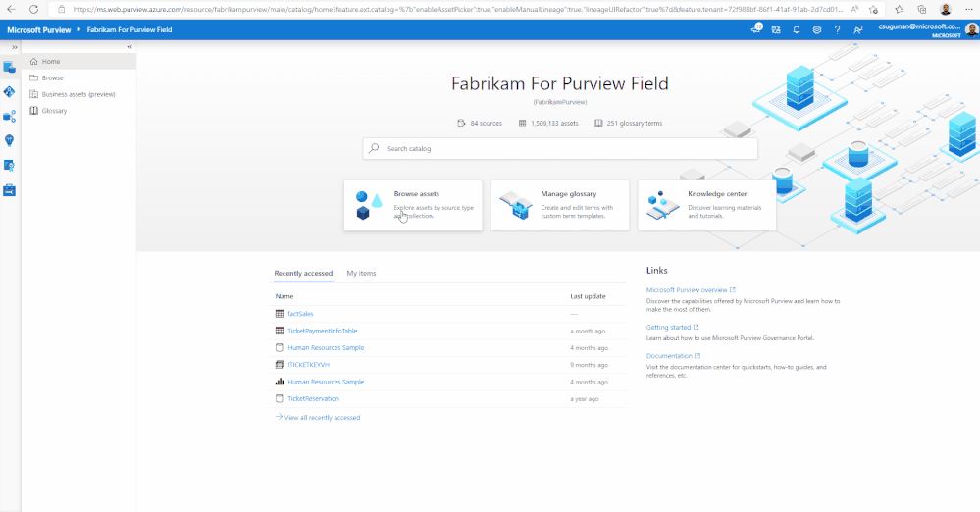This screenshot has width=980, height=512.
Task: Click the Search catalog input field
Action: (x=560, y=149)
